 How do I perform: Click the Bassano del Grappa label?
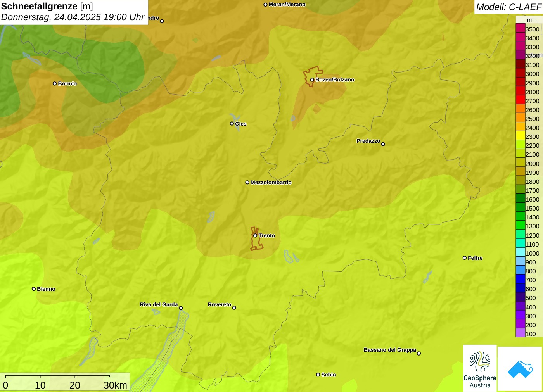click(390, 350)
